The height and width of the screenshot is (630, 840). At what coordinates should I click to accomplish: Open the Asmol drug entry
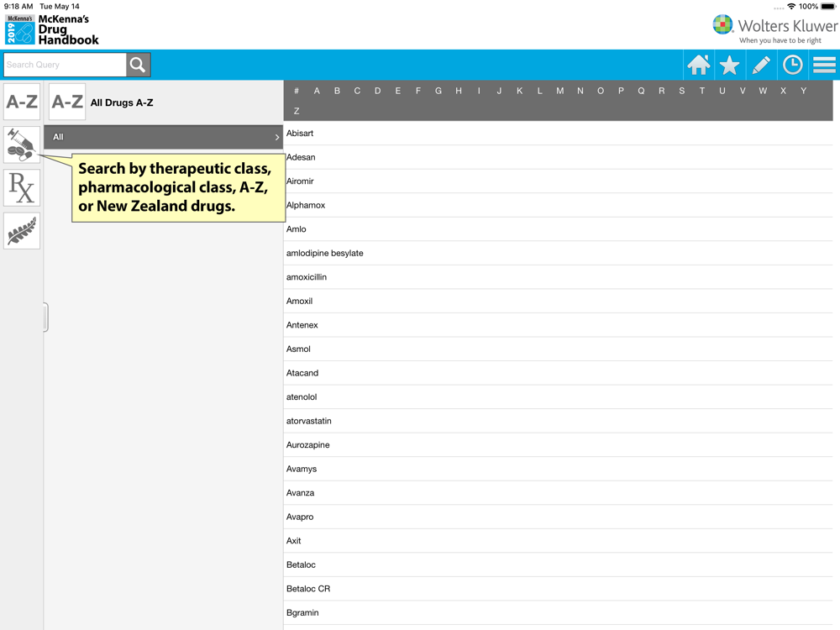[559, 349]
